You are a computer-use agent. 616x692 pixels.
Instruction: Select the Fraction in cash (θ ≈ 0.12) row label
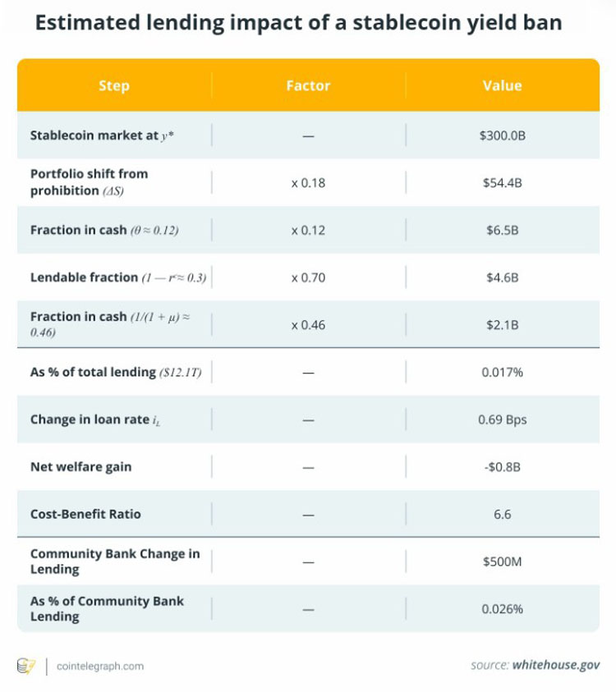click(x=104, y=230)
